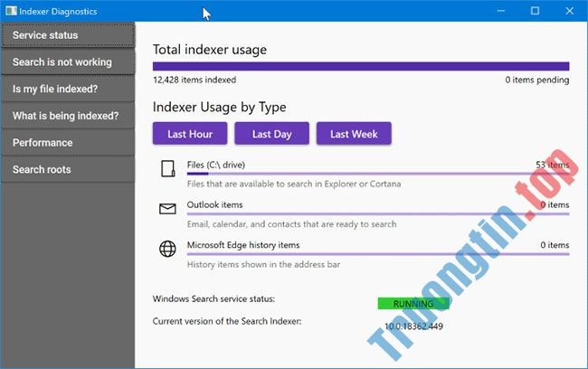Select 'Search is not working' sidebar item
588x369 pixels.
tap(68, 62)
